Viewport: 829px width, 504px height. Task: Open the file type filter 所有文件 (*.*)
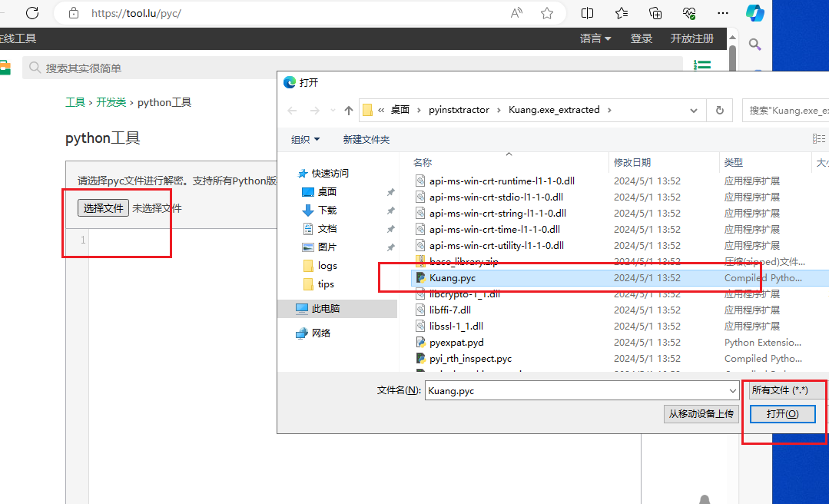coord(786,390)
